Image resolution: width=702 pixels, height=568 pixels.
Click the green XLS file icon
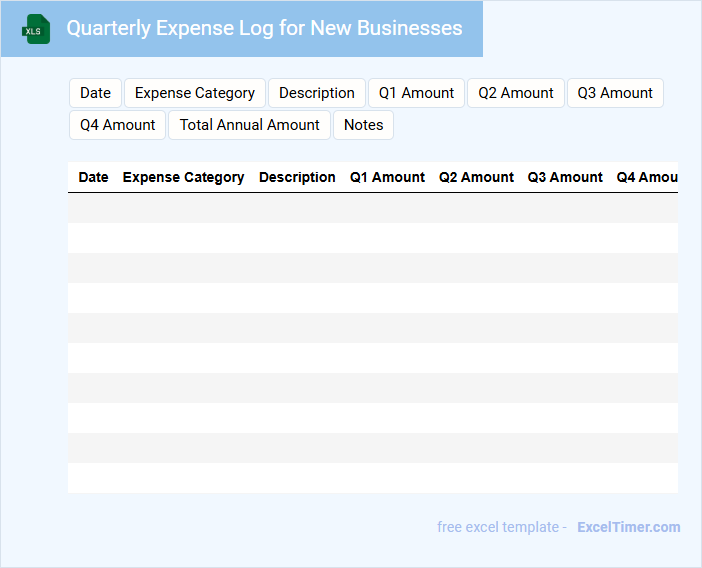pos(36,29)
